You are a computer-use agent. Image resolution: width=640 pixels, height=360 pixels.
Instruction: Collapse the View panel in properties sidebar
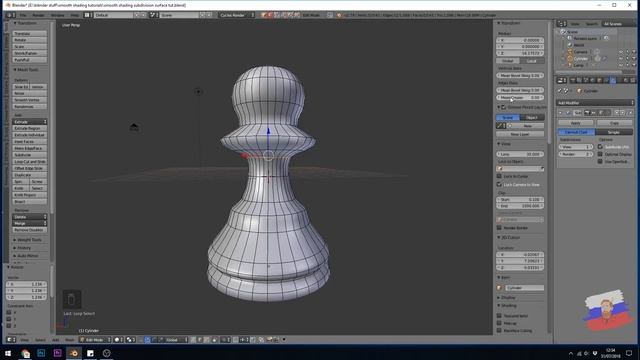click(x=504, y=144)
